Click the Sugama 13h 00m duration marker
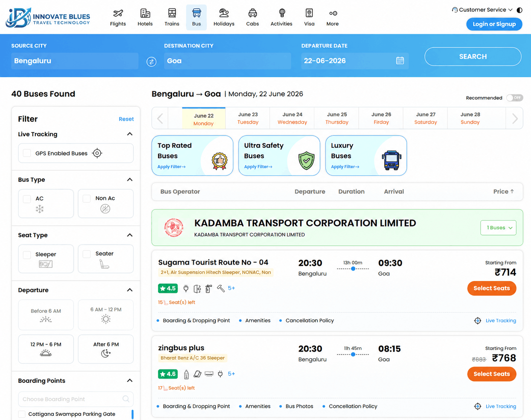Viewport: 531px width, 420px height. pyautogui.click(x=353, y=269)
